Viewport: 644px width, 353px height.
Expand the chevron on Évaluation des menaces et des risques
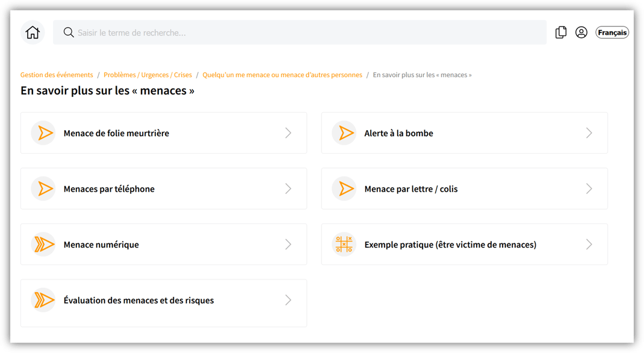(288, 300)
